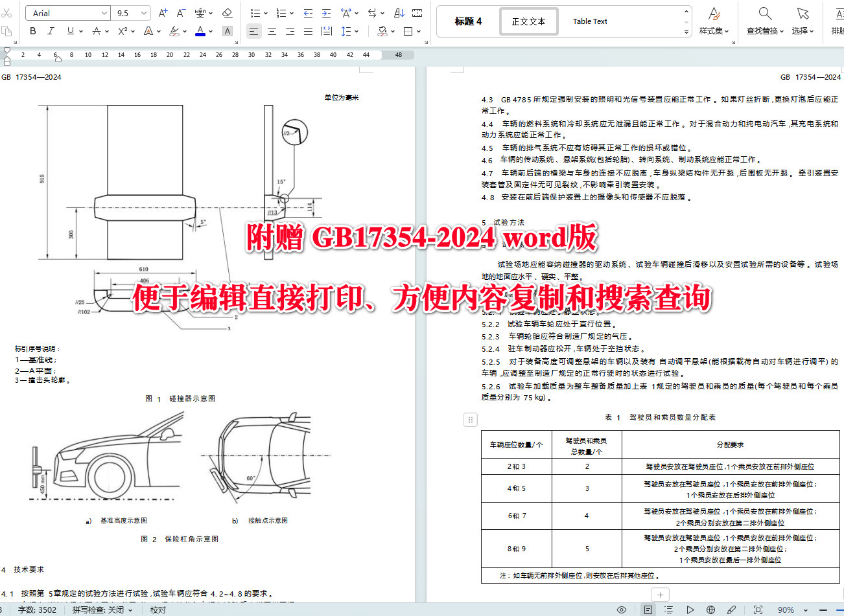Switch to web layout globe view
This screenshot has width=844, height=616.
tap(710, 610)
